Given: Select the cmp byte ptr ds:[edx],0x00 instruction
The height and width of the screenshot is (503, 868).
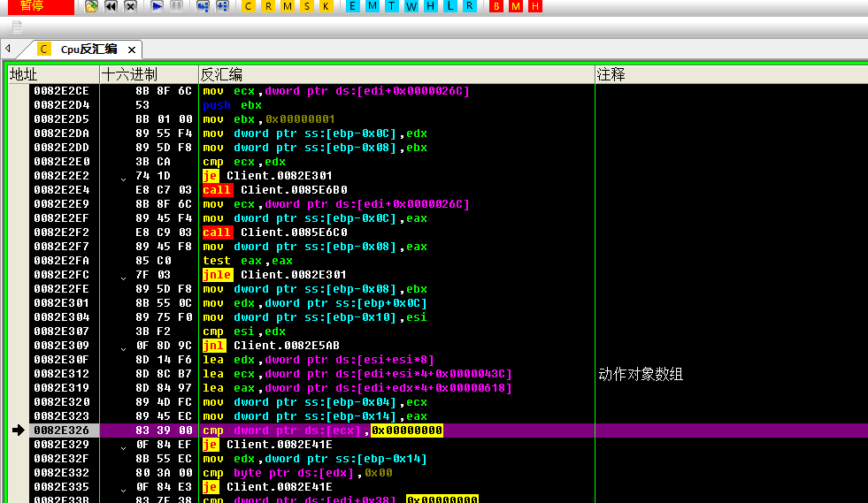Looking at the screenshot, I should pos(297,473).
